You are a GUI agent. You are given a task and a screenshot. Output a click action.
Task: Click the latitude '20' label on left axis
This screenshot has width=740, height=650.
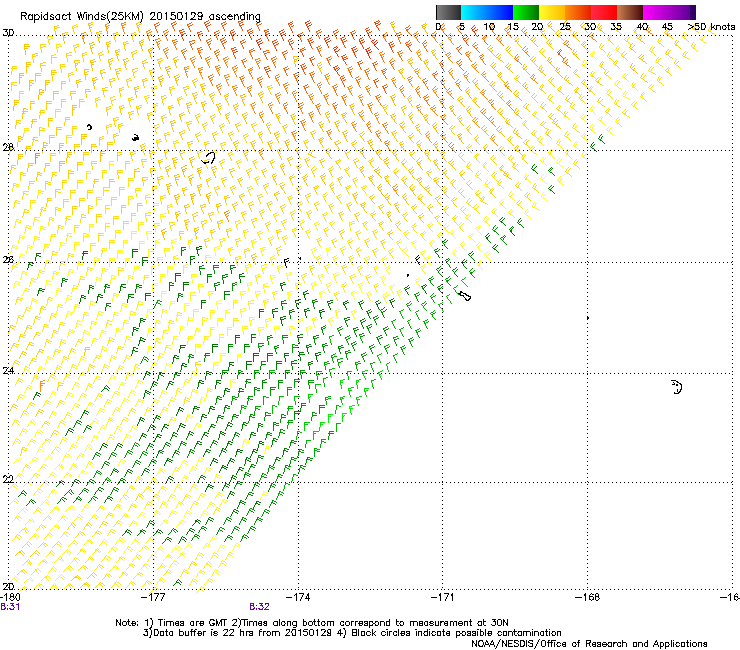coord(8,586)
